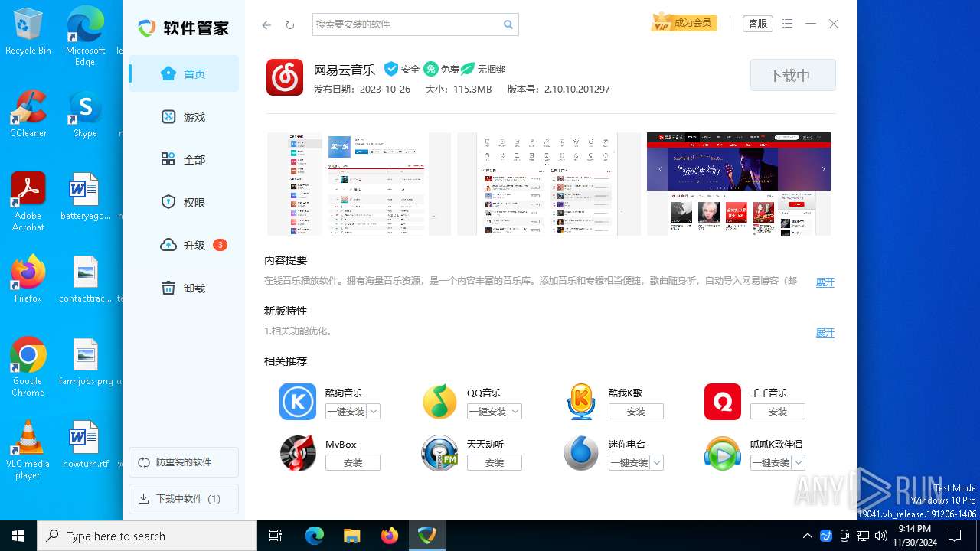Open the notification center icon
980x551 pixels.
coord(955,536)
